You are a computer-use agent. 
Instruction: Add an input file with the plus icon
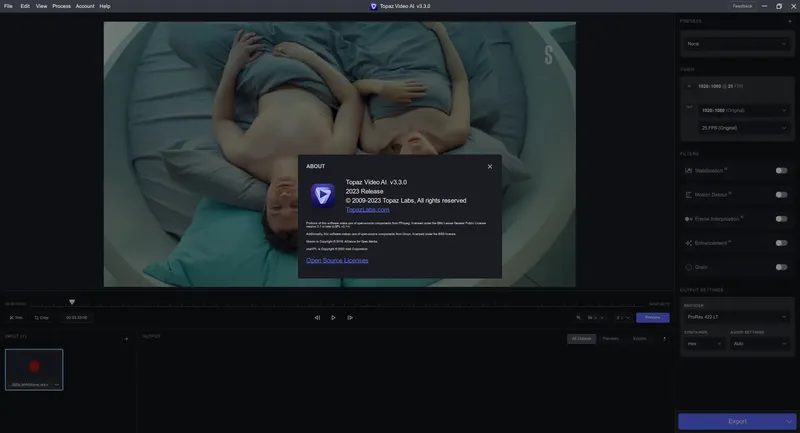(x=127, y=339)
